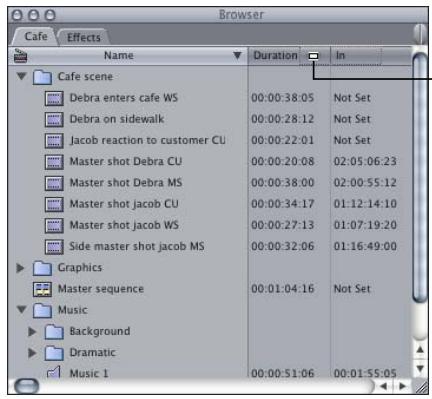Click the Music 1 audio clip icon
Screen dimensions: 432x399
point(54,372)
